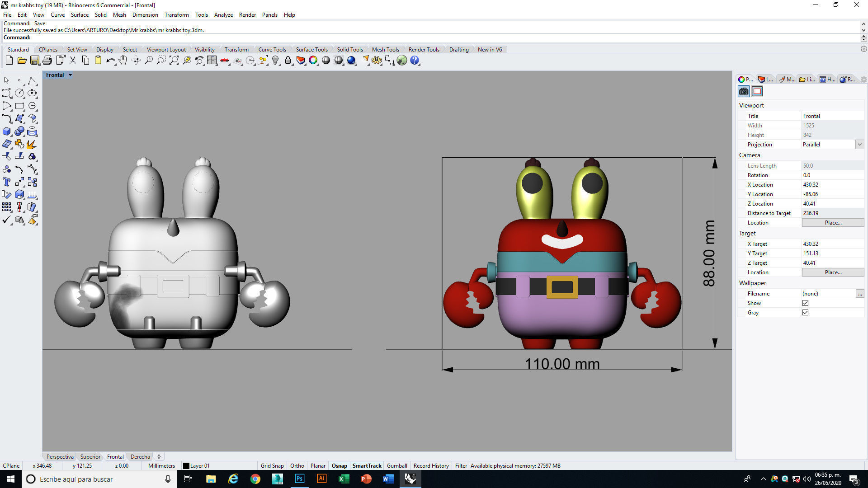Screen dimensions: 868x488
Task: Click the wallpaper filename browse button
Action: (x=860, y=294)
